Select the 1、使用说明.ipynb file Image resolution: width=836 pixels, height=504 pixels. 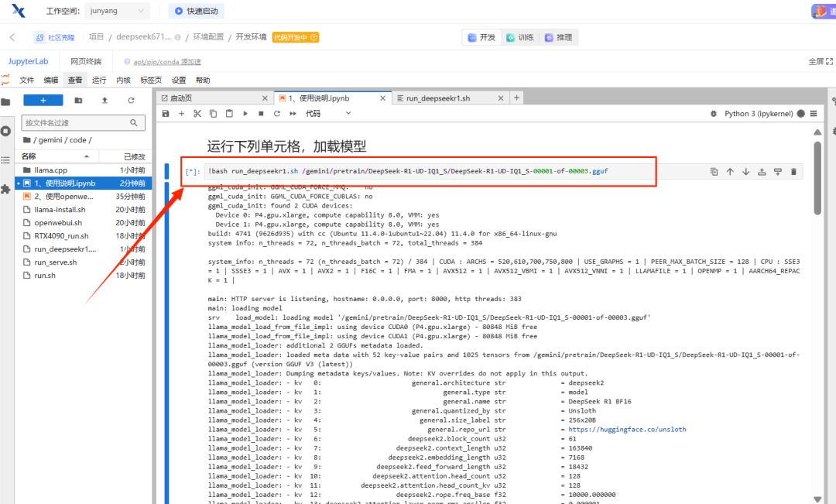click(x=84, y=183)
